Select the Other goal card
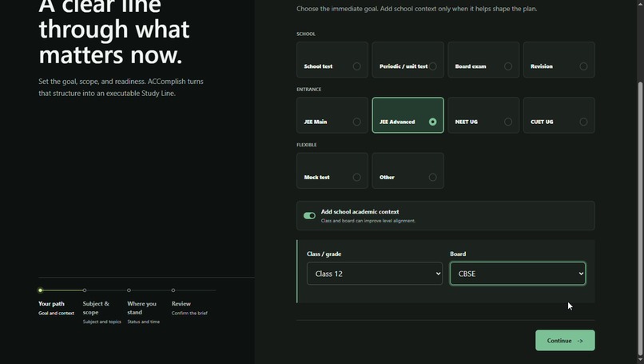The height and width of the screenshot is (364, 644). coord(407,170)
